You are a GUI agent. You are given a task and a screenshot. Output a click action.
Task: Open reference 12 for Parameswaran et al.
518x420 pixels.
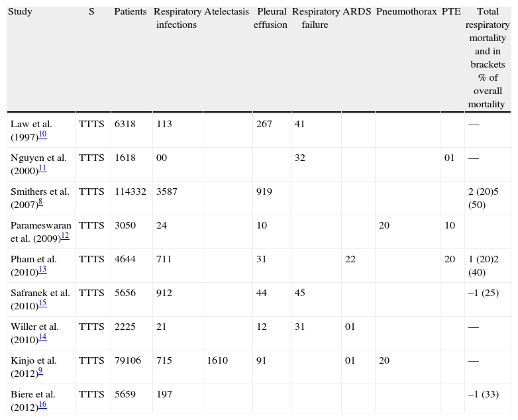[65, 235]
